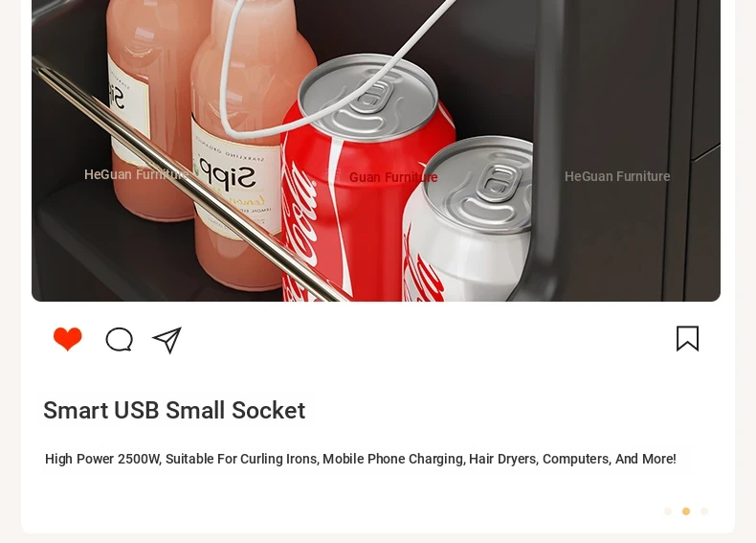The image size is (756, 543).
Task: Click the High Power 2500W description text
Action: tap(360, 459)
